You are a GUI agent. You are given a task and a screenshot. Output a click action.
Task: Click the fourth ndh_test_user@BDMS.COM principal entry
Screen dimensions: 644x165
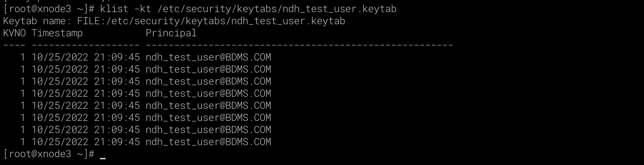209,94
